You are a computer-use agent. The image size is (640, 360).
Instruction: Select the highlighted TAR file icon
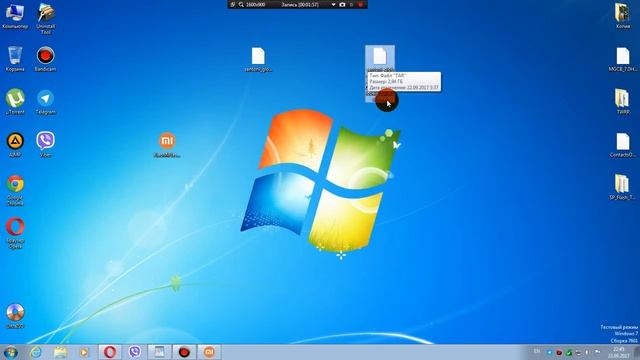tap(380, 56)
